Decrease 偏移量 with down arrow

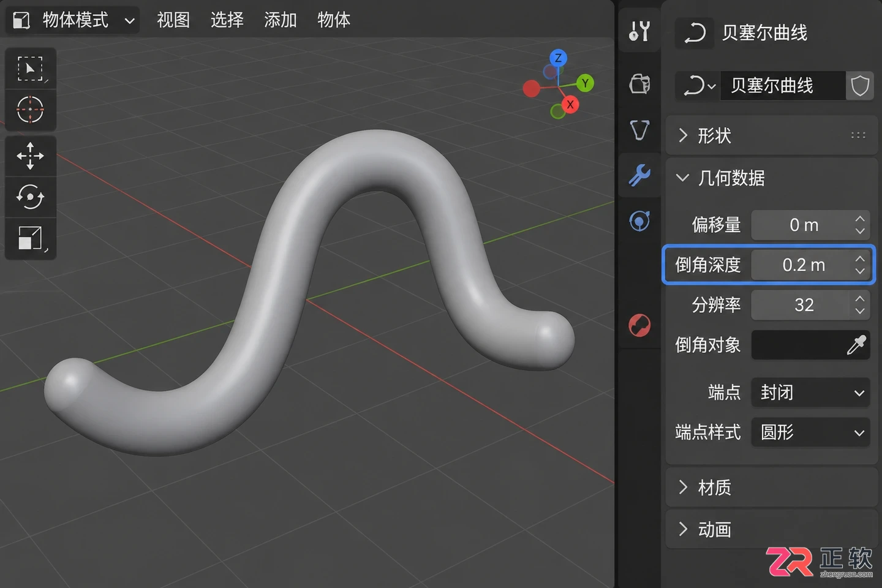coord(860,232)
